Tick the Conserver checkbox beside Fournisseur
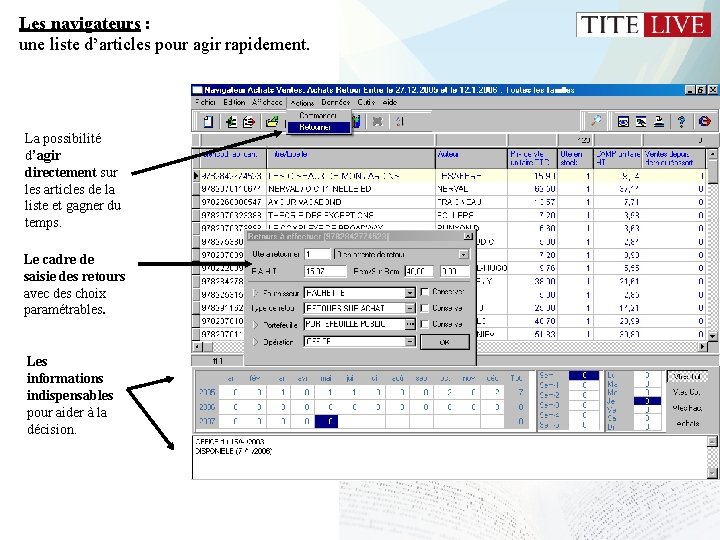 pos(424,292)
